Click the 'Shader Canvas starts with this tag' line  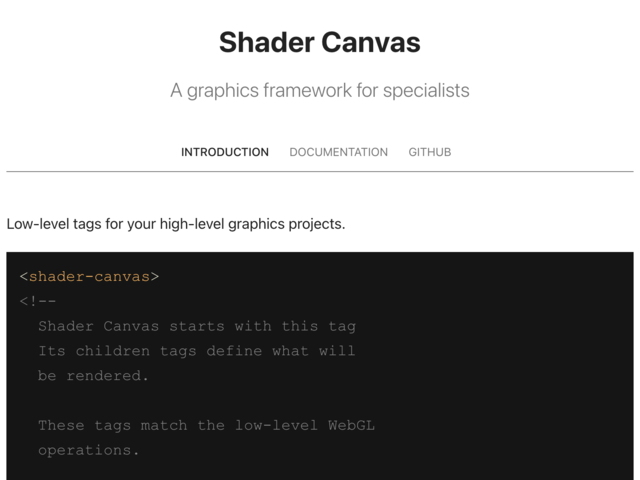point(197,327)
